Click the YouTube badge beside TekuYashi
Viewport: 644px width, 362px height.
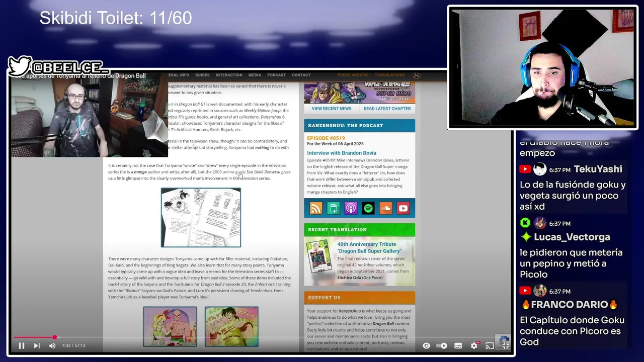tap(525, 169)
